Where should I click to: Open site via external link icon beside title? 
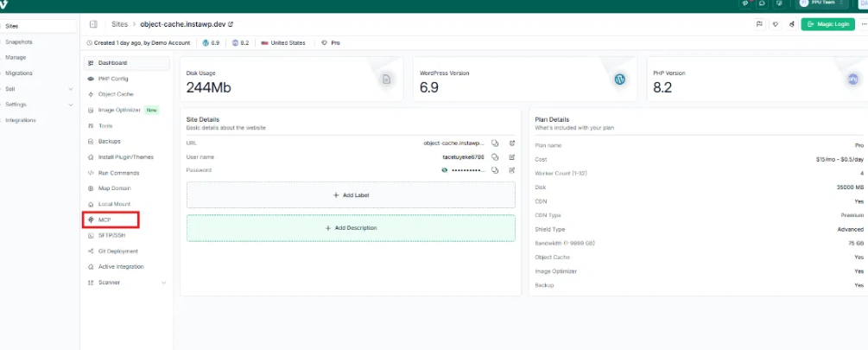pos(231,24)
